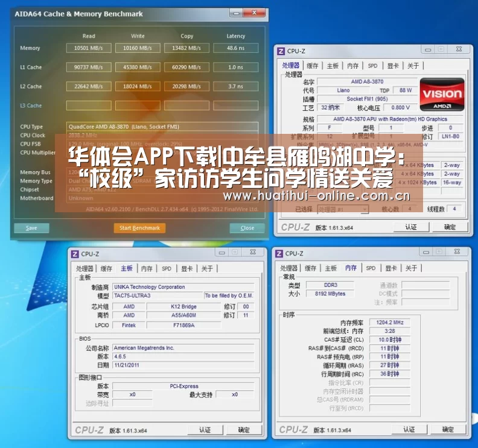Click empty L3 Cache Read field

click(89, 106)
